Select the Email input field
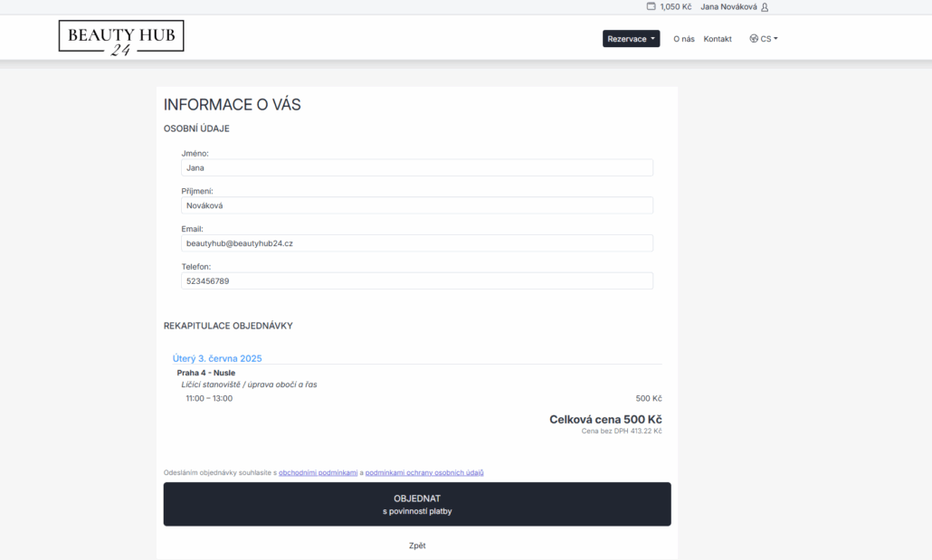 click(416, 243)
